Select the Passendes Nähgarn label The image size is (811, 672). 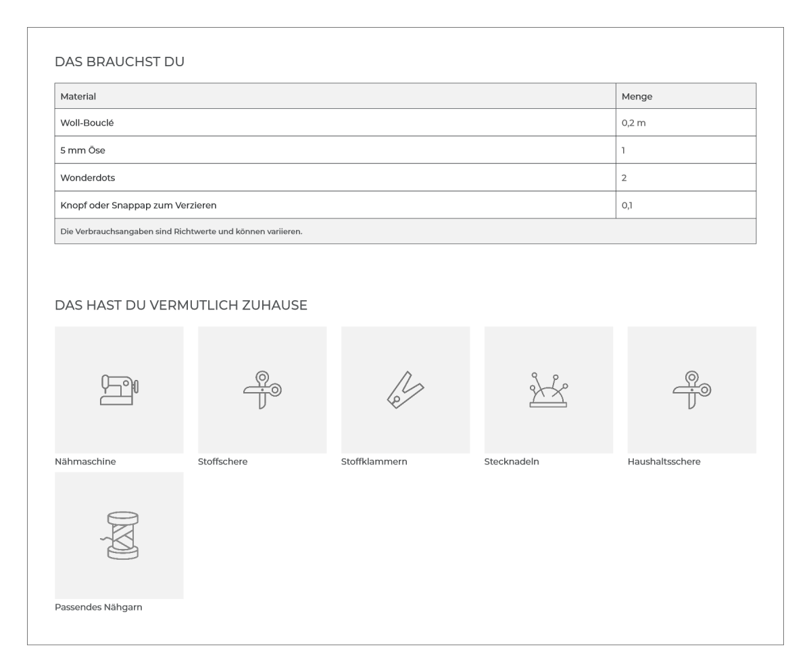tap(99, 607)
